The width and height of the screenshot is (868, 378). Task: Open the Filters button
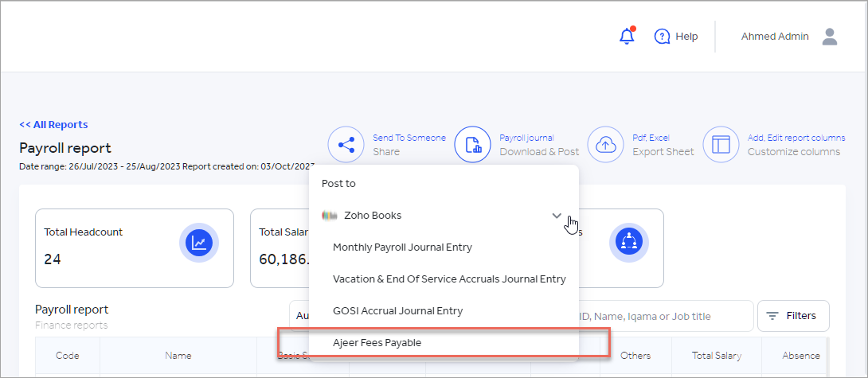(x=792, y=316)
